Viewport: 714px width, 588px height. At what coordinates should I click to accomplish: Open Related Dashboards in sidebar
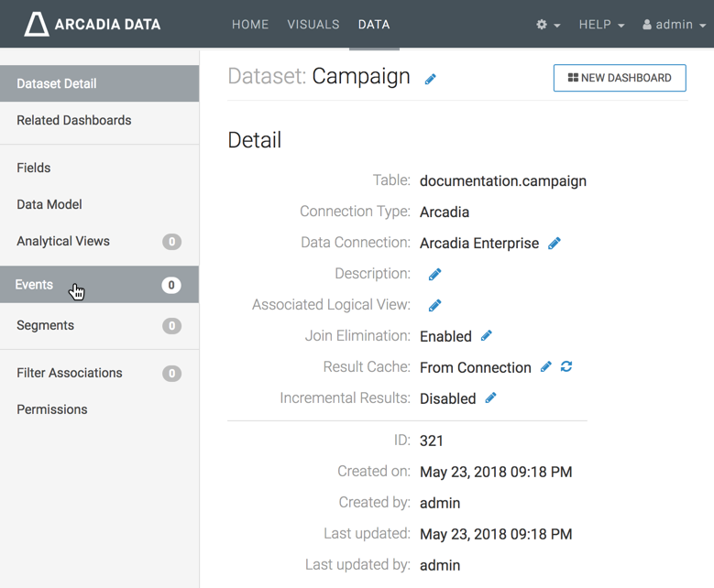(x=74, y=120)
